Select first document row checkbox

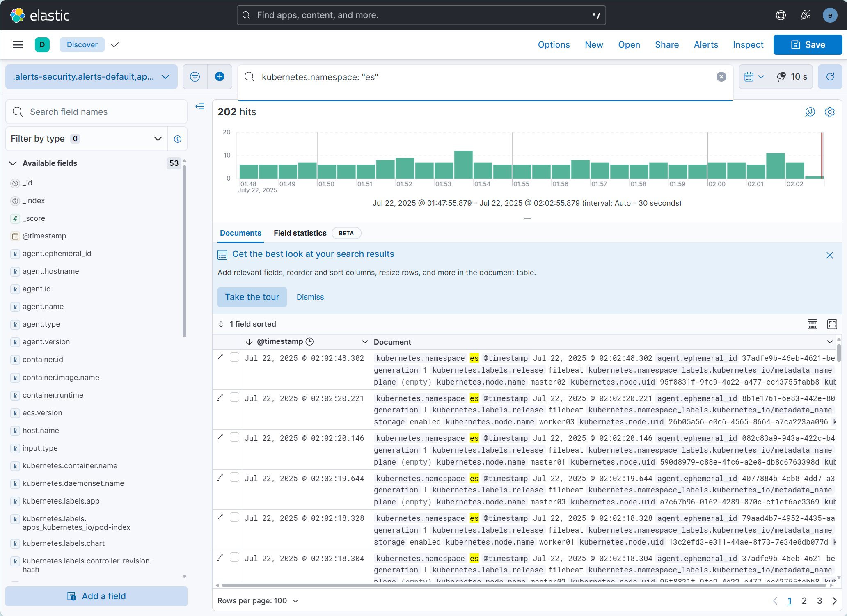pyautogui.click(x=234, y=357)
